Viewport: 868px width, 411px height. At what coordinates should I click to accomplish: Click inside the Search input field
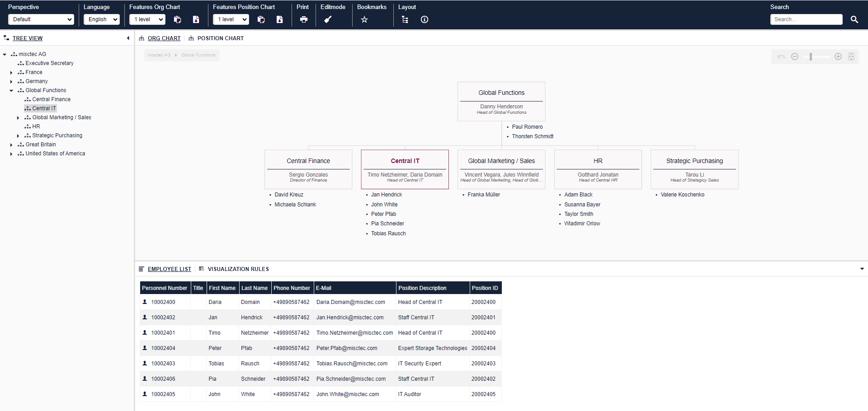coord(807,19)
